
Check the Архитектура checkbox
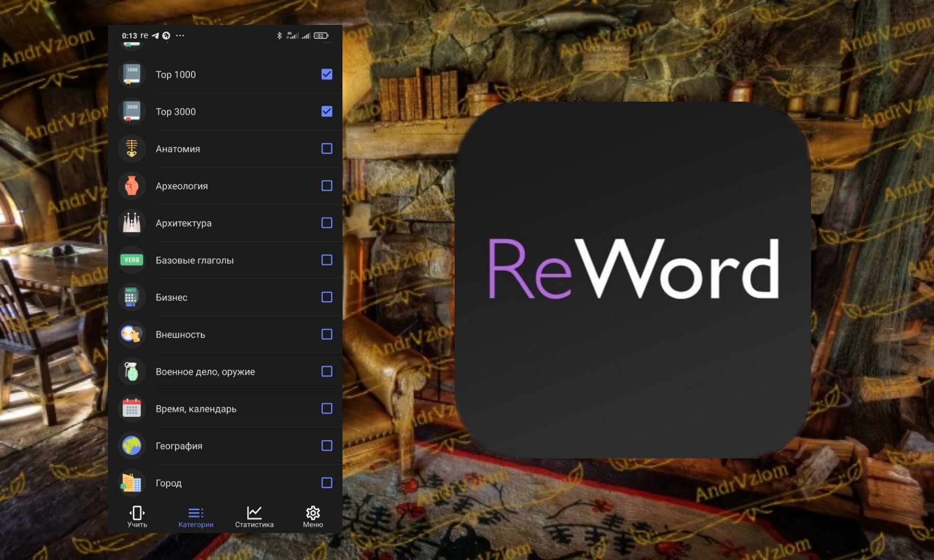click(x=327, y=223)
